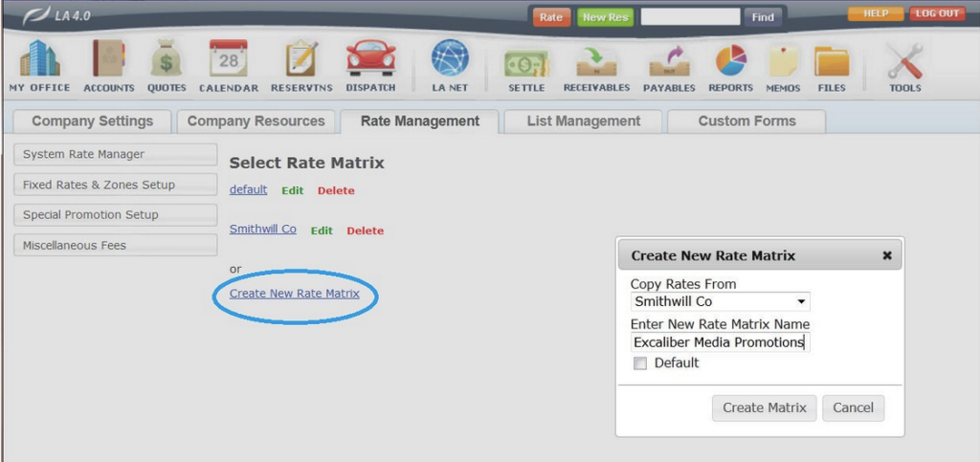Viewport: 980px width, 462px height.
Task: Switch to the List Management tab
Action: coord(583,121)
